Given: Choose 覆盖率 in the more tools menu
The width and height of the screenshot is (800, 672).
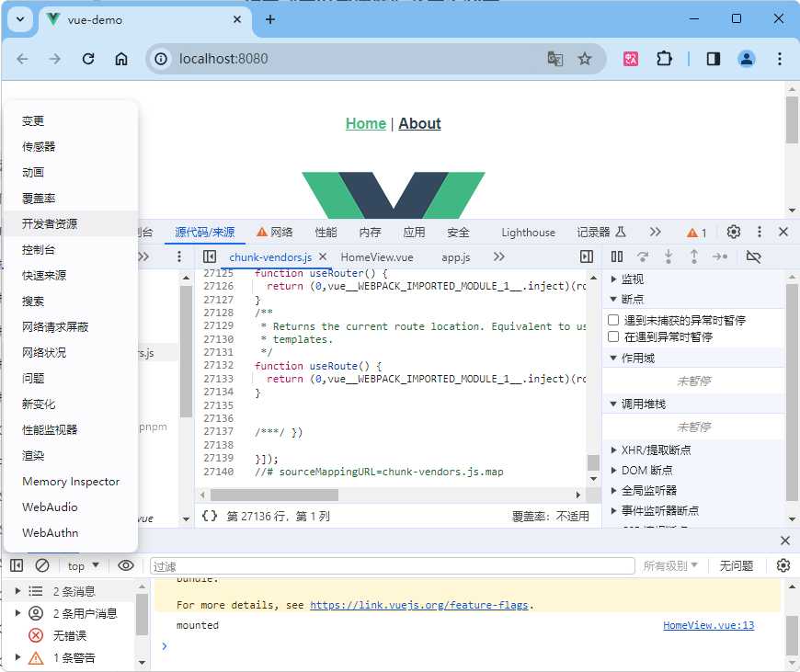Looking at the screenshot, I should [x=71, y=198].
